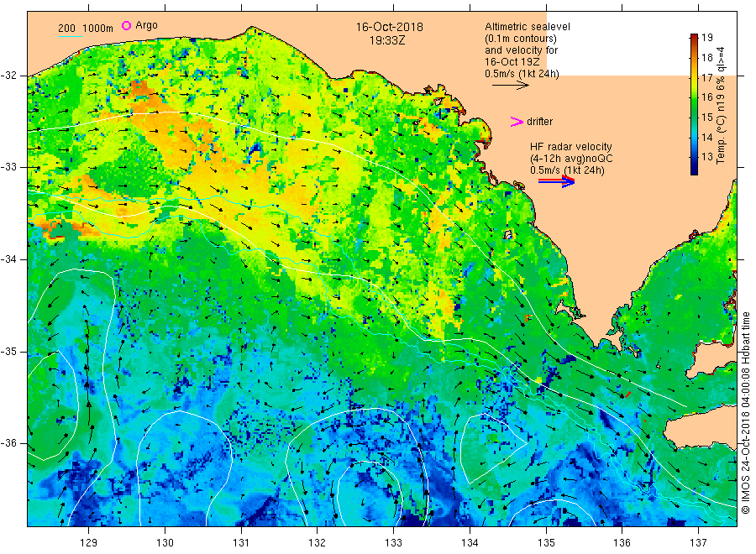Click colorbar value 18
The height and width of the screenshot is (554, 756).
pos(706,58)
